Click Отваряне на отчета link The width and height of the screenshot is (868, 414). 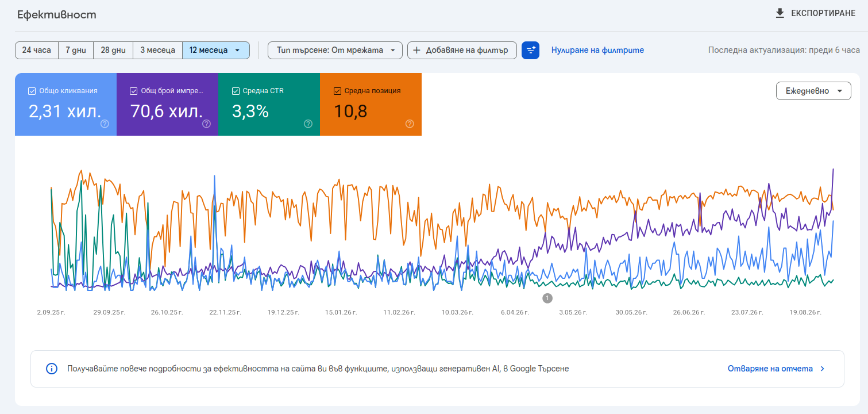coord(770,369)
